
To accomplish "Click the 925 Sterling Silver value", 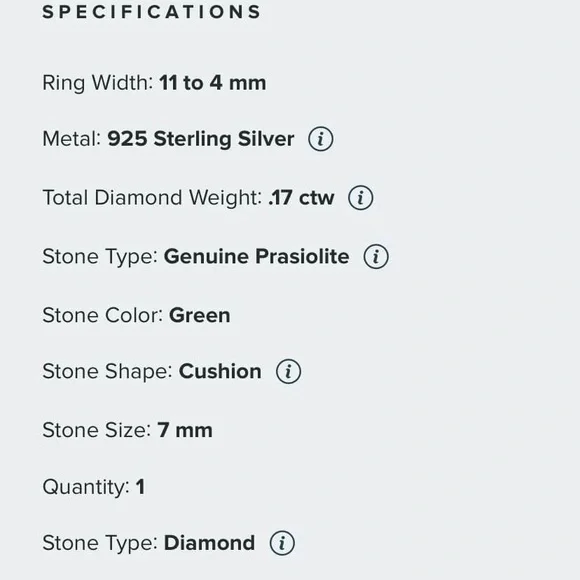I will coord(201,139).
